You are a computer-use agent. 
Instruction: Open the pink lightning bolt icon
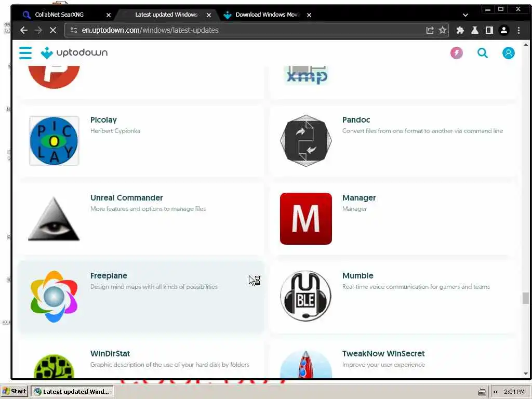tap(456, 53)
